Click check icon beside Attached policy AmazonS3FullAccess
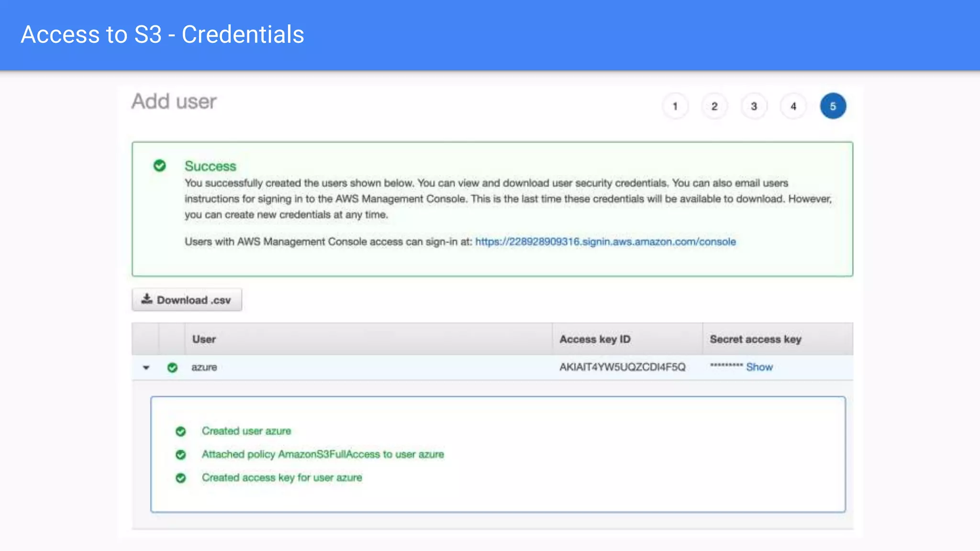Viewport: 980px width, 551px height. (x=180, y=454)
